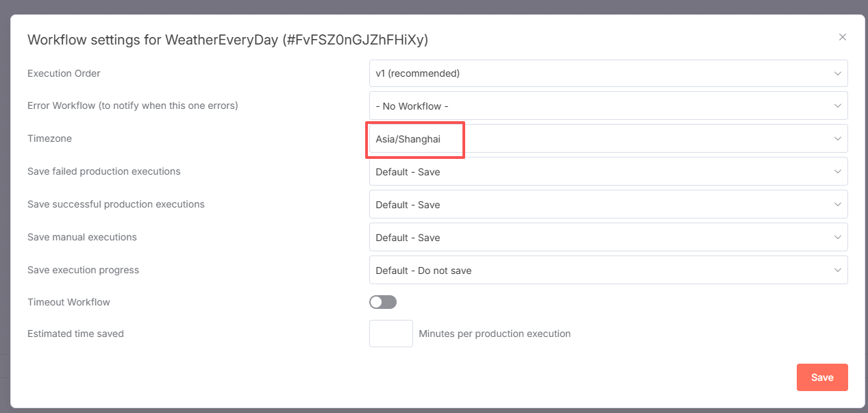The width and height of the screenshot is (868, 413).
Task: Close the Workflow settings dialog
Action: 843,37
